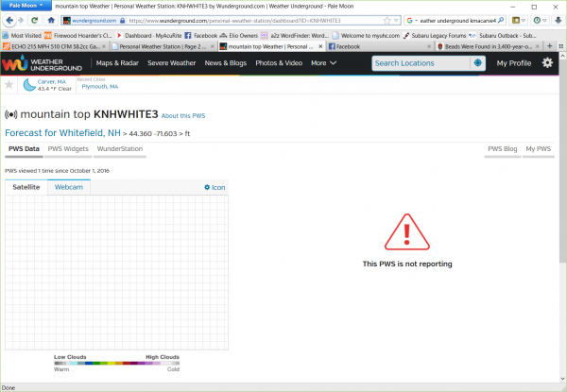Click the cloud temperature color legend bar
Screen dimensions: 567x392
click(x=117, y=363)
